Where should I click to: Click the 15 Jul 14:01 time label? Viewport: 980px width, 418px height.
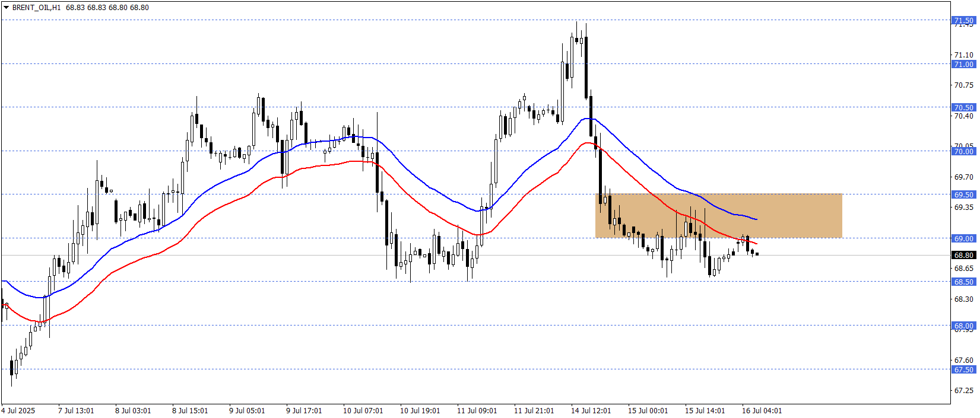point(705,410)
